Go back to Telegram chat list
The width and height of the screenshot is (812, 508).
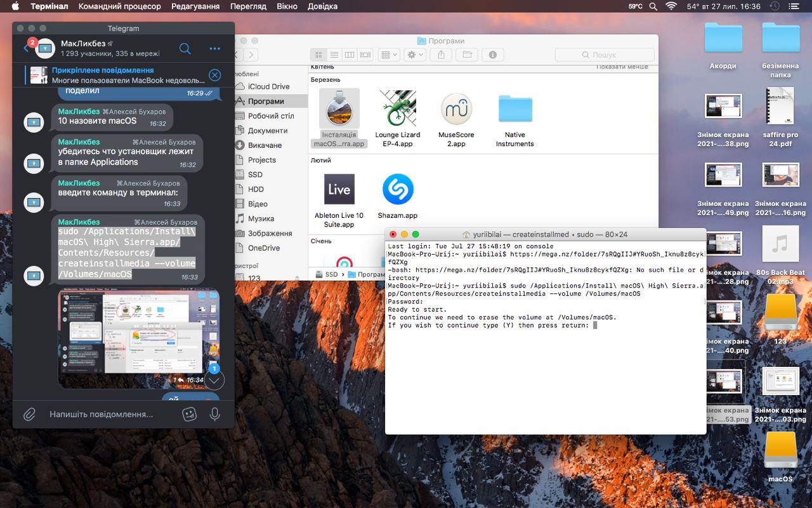pos(26,48)
